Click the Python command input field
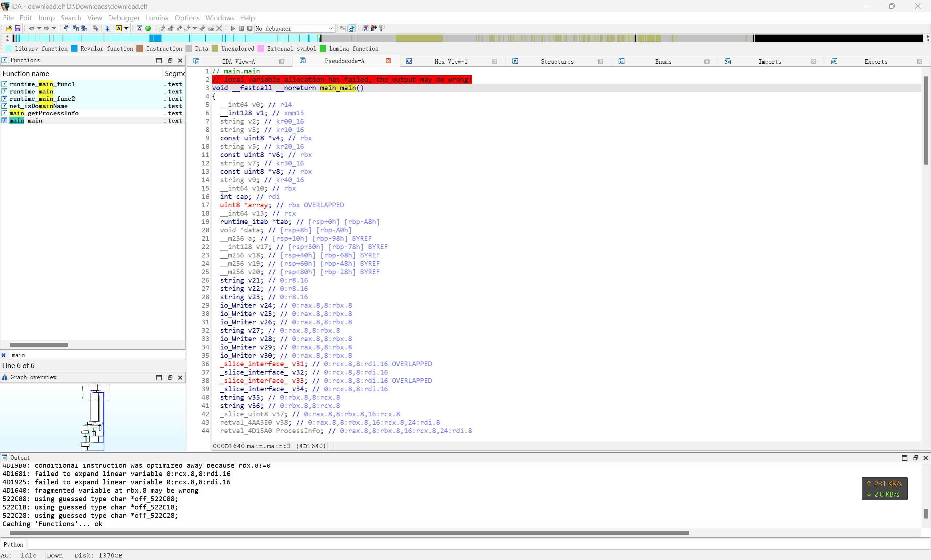 479,544
